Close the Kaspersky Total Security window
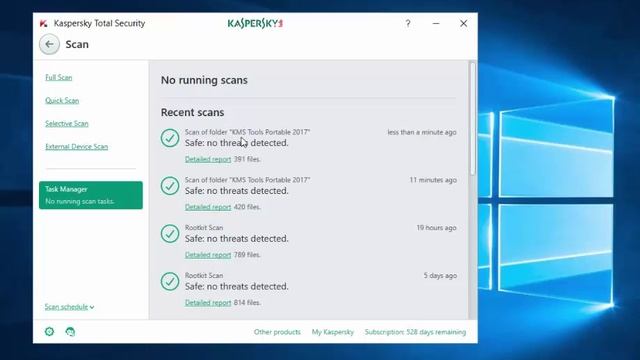The width and height of the screenshot is (640, 360). 463,23
